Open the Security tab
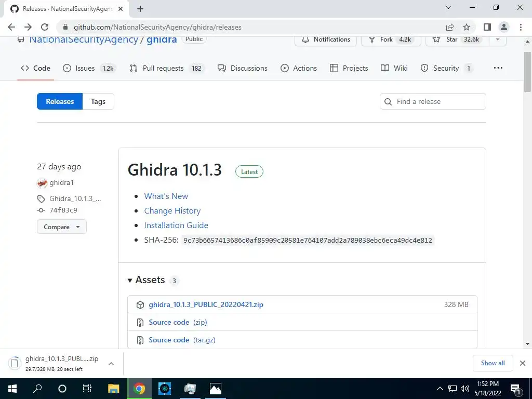Viewport: 532px width, 399px height. [x=446, y=68]
